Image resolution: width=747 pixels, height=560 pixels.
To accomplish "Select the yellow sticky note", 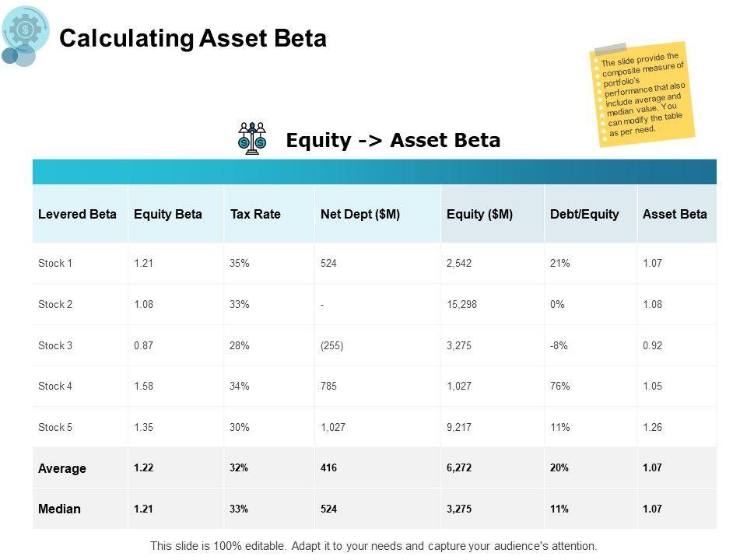I will point(641,93).
